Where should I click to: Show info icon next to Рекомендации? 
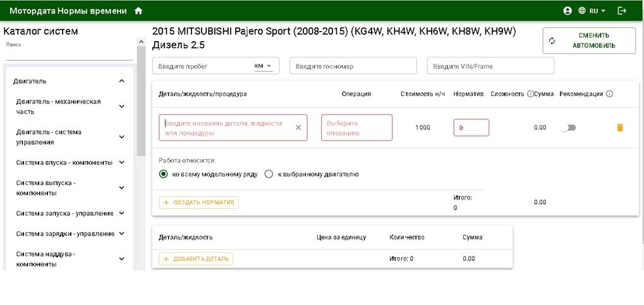[609, 94]
